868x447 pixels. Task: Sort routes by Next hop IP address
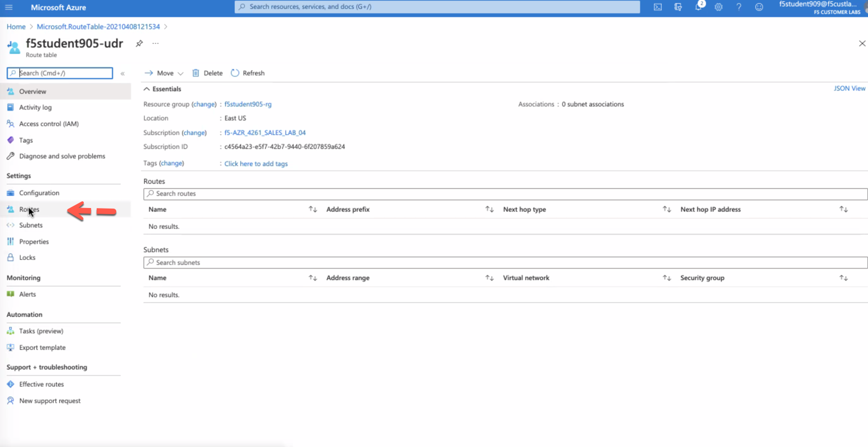(843, 209)
